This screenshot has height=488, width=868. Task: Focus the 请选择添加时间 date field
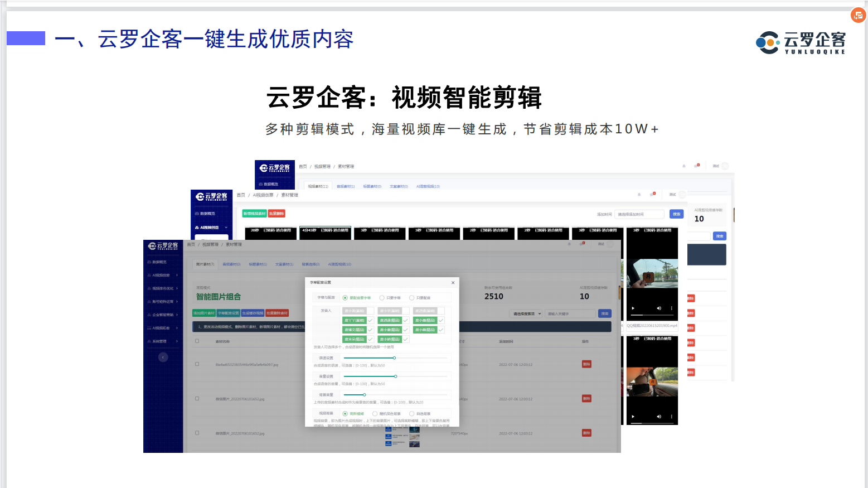click(x=639, y=214)
